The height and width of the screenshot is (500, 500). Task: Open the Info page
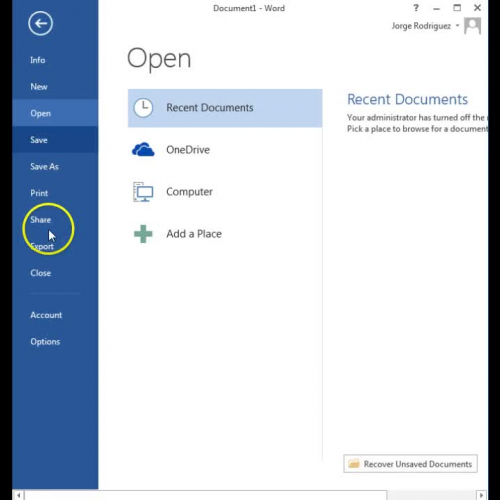pyautogui.click(x=55, y=60)
